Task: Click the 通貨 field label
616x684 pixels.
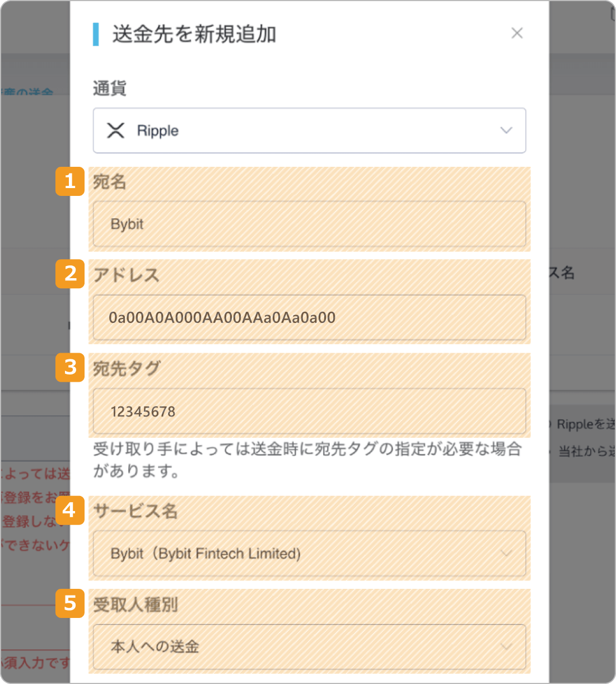Action: (110, 88)
